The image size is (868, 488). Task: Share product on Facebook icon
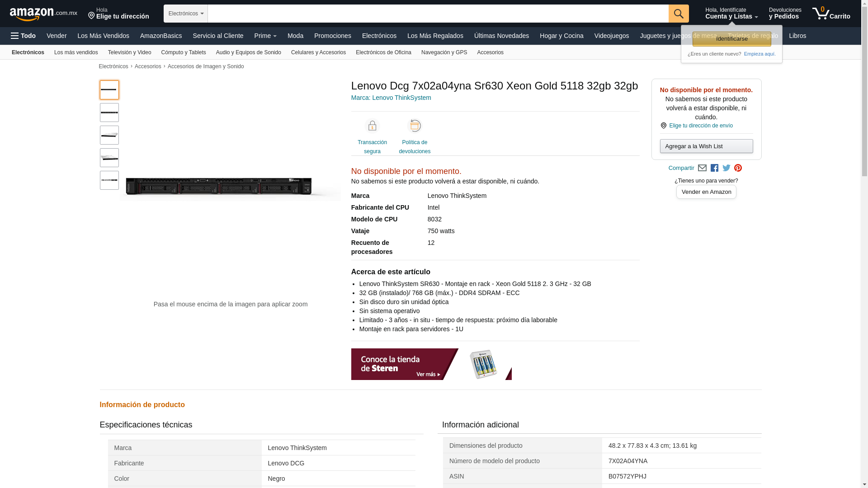pos(714,168)
